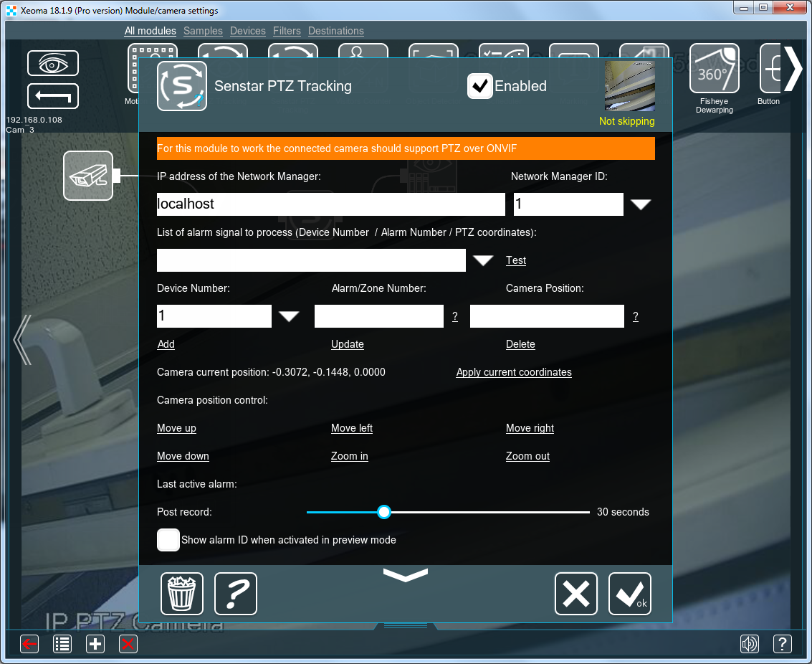
Task: Click the Update link
Action: pyautogui.click(x=348, y=344)
